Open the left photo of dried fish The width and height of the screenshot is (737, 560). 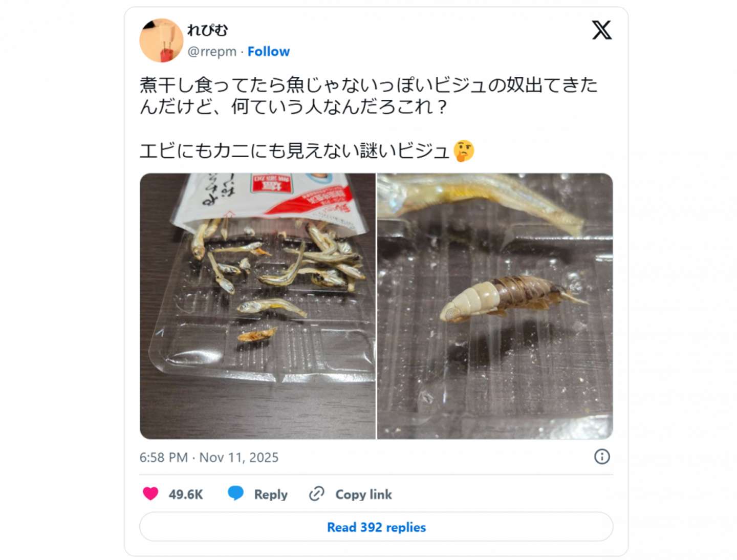coord(257,306)
